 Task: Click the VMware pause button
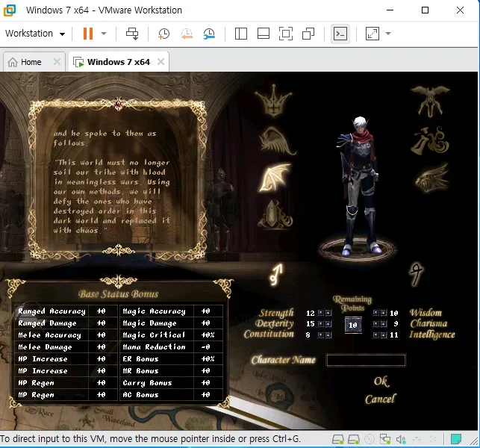(88, 34)
